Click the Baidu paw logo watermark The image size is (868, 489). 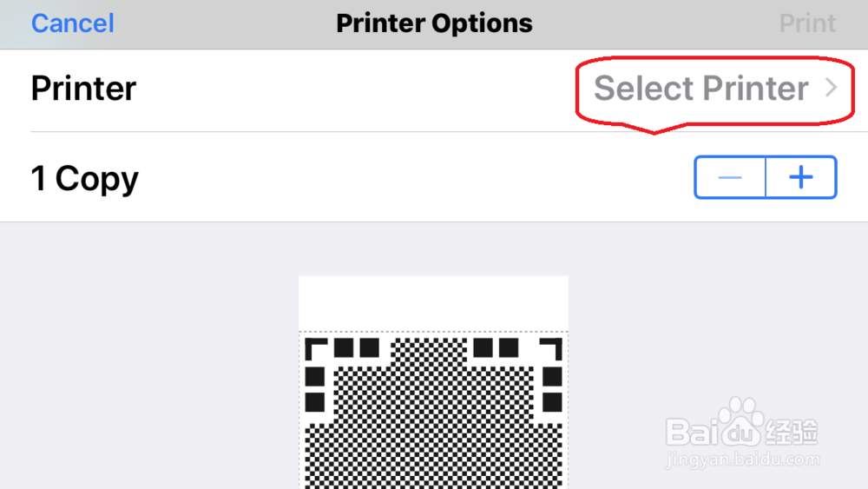pos(740,421)
